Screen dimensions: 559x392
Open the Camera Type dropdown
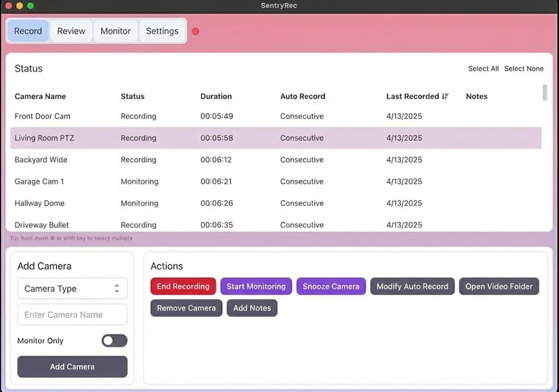(72, 288)
